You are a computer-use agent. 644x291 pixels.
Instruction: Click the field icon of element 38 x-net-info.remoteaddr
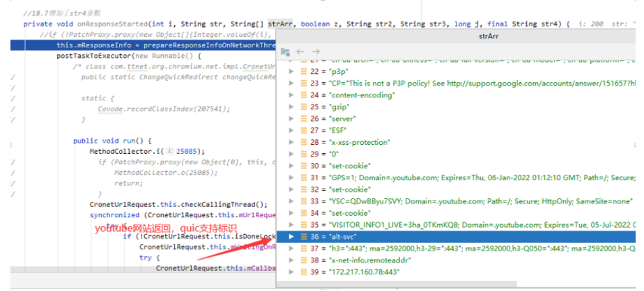(x=304, y=260)
